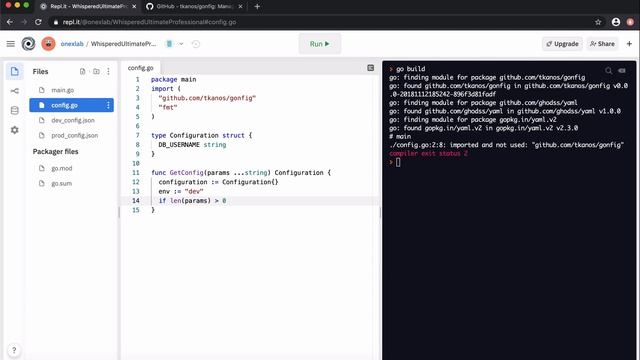
Task: Click the compiler exit status 2 message
Action: pyautogui.click(x=428, y=153)
